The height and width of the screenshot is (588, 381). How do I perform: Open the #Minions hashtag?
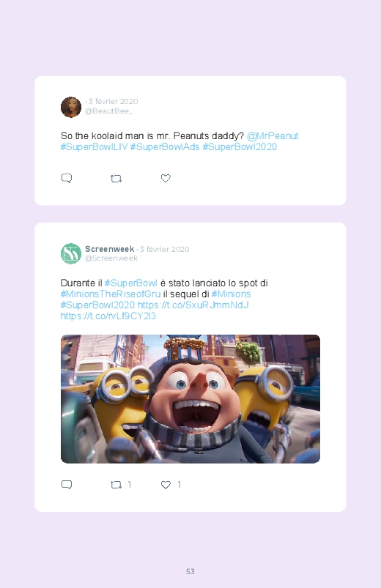pos(231,294)
